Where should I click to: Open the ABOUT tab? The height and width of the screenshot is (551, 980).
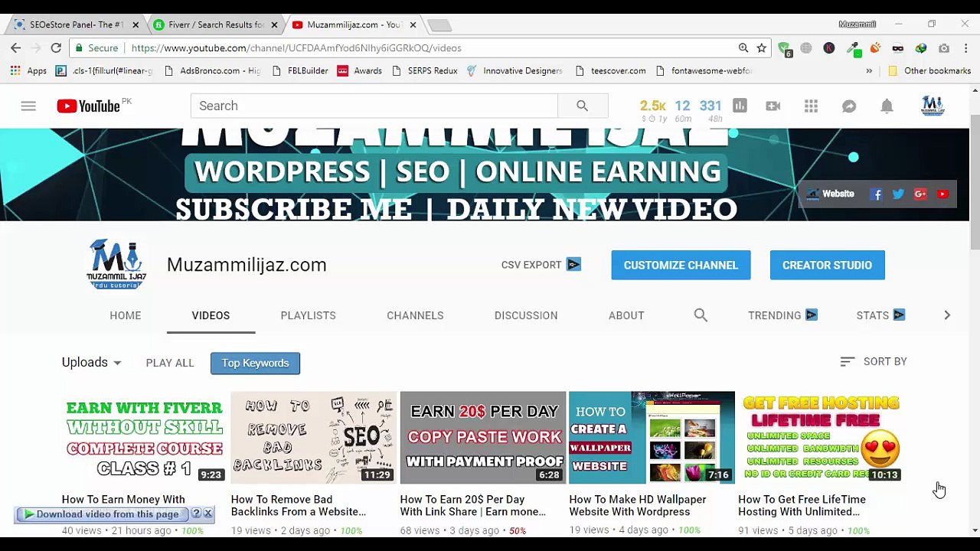pyautogui.click(x=626, y=315)
